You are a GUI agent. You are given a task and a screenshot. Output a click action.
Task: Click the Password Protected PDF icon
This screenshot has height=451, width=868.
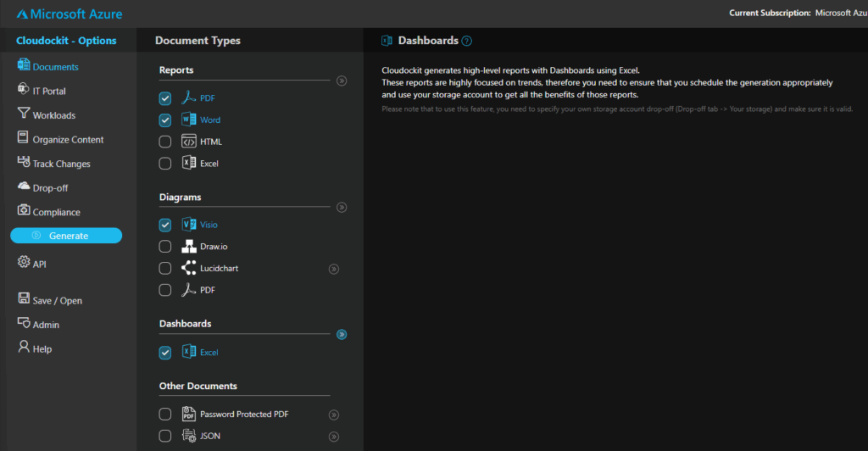(x=188, y=415)
